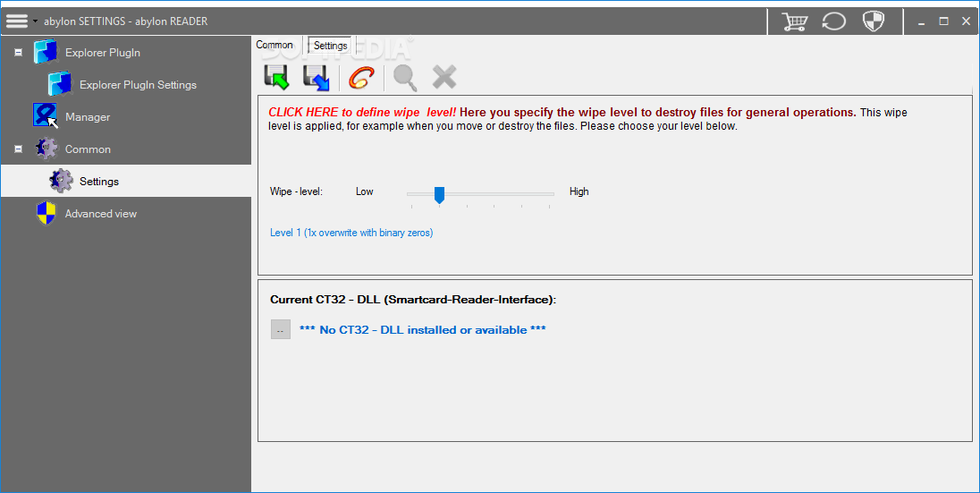Click the shield icon in the title bar
The image size is (980, 493).
(x=873, y=21)
